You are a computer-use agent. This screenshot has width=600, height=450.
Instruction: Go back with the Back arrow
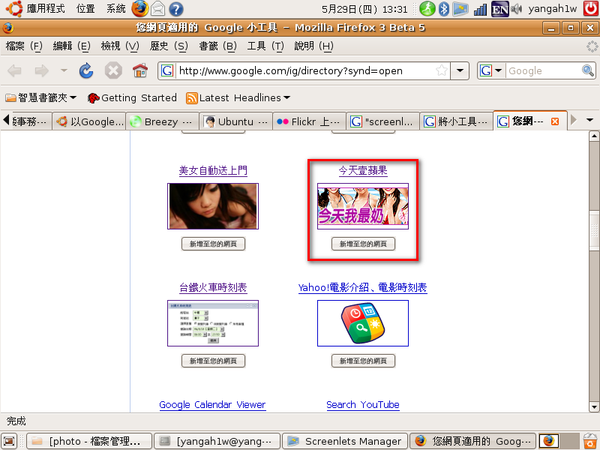(x=15, y=71)
